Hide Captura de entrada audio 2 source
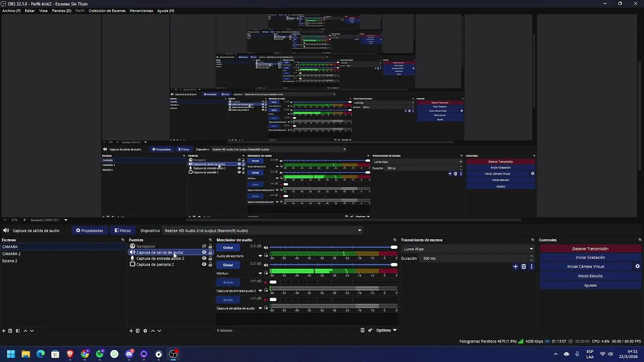 pos(204,258)
